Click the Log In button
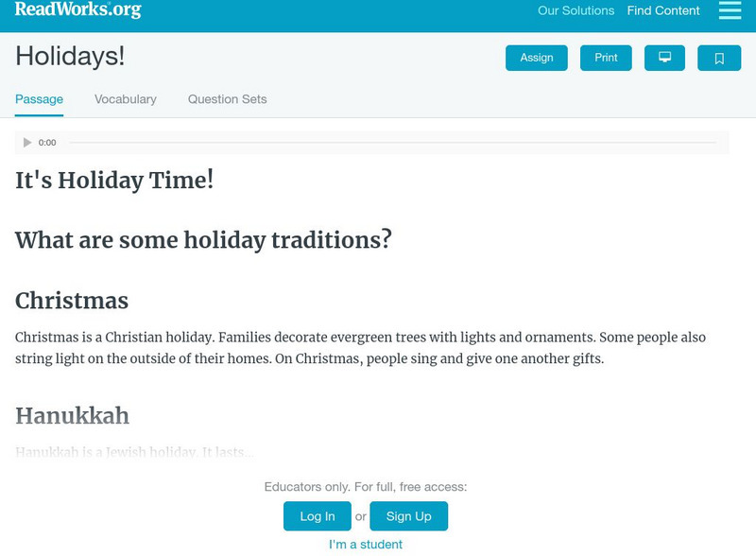 pyautogui.click(x=318, y=516)
